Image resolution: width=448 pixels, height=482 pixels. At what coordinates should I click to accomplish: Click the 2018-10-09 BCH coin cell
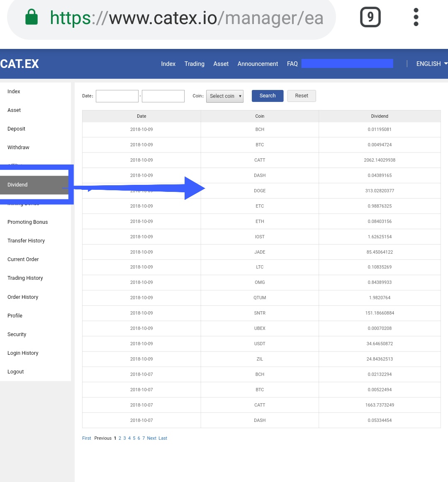(260, 129)
